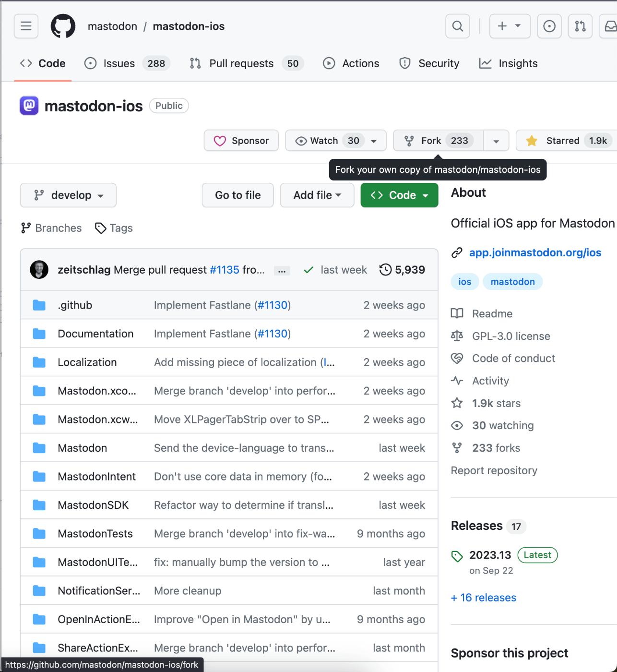Switch to the Issues tab
This screenshot has width=617, height=672.
tap(127, 63)
